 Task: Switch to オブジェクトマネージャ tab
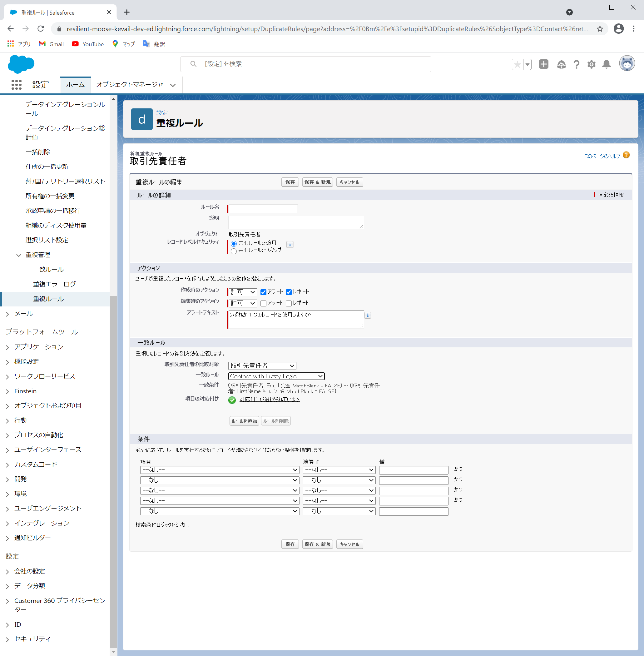[x=130, y=85]
